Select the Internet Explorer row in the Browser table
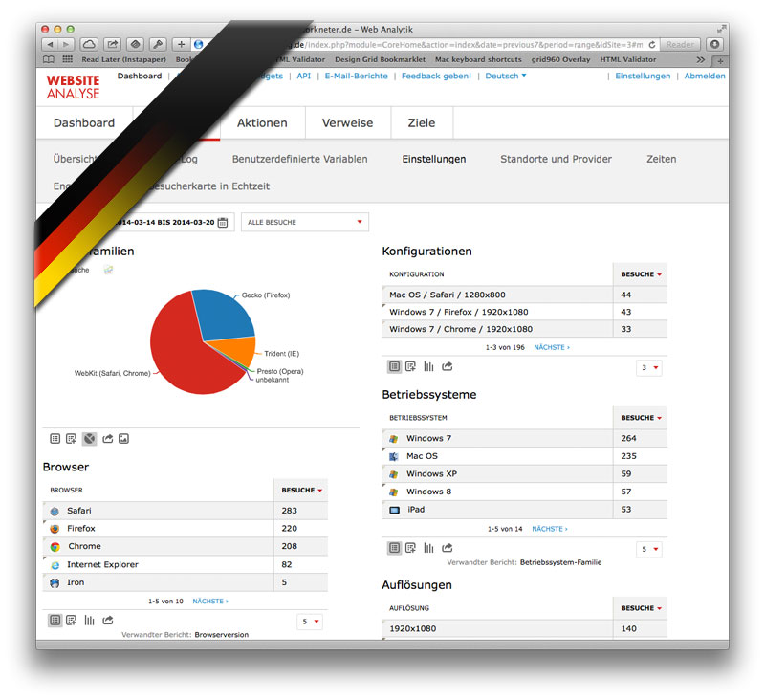Screen dimensions: 765x700 point(186,564)
